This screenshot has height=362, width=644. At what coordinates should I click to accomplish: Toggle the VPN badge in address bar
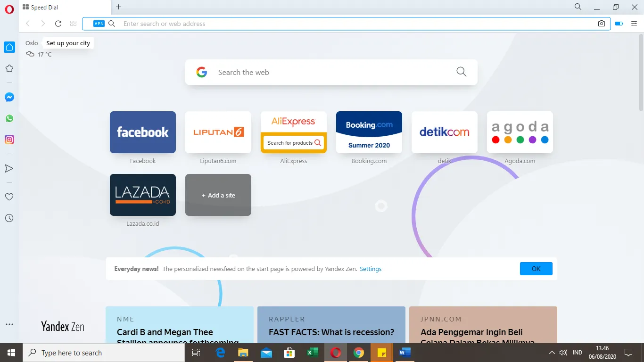point(99,24)
